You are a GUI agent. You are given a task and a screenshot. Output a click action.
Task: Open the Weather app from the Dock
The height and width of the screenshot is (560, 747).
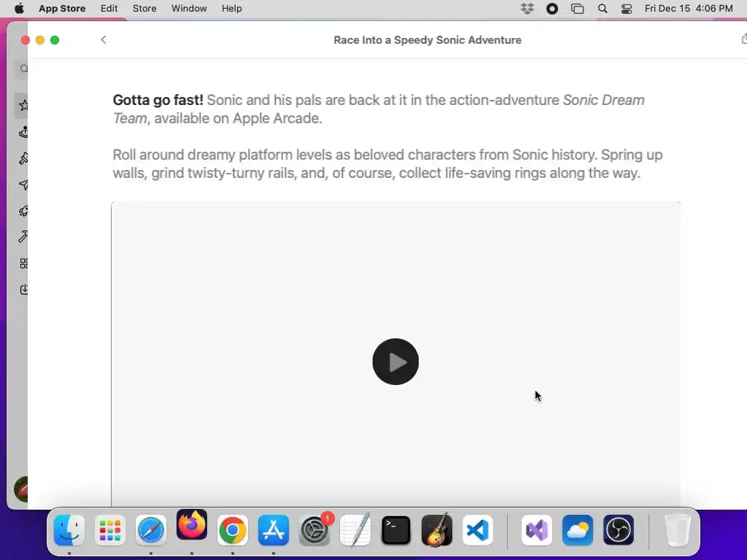pyautogui.click(x=578, y=530)
